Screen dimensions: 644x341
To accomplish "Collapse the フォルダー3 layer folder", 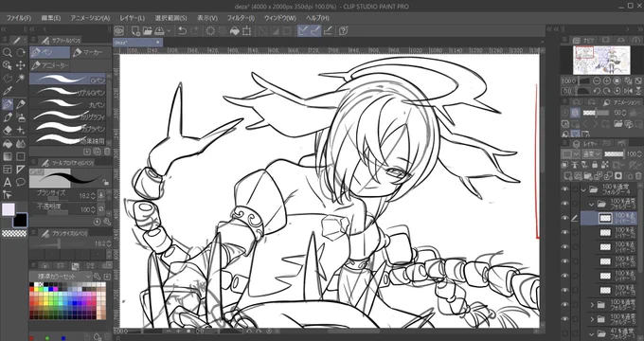I will coord(591,204).
